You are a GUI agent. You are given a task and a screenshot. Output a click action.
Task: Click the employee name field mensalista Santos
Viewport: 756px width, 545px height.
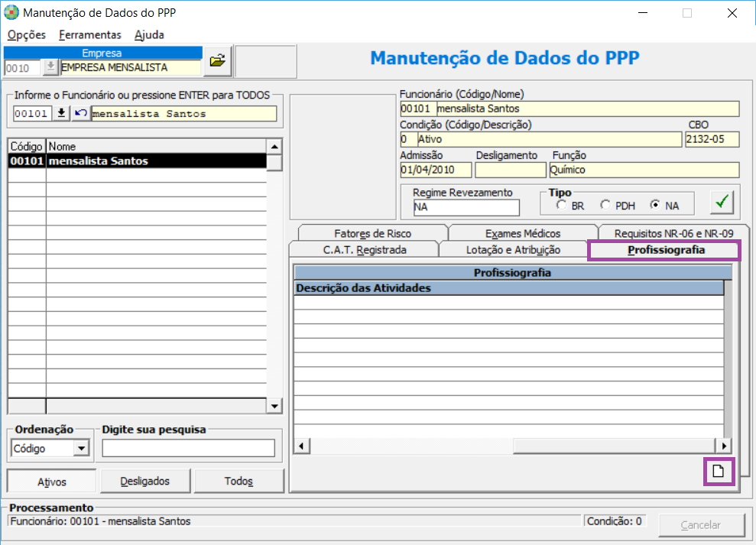click(183, 114)
